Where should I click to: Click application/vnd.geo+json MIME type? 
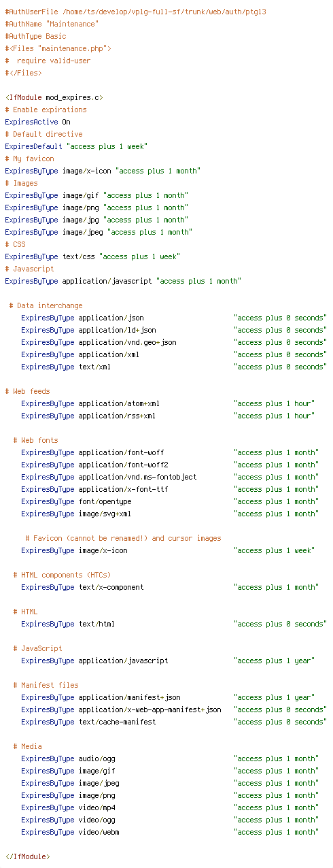pyautogui.click(x=127, y=343)
